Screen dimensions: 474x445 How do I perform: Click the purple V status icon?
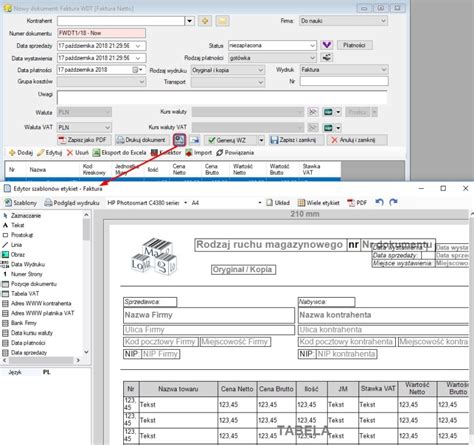coord(327,45)
